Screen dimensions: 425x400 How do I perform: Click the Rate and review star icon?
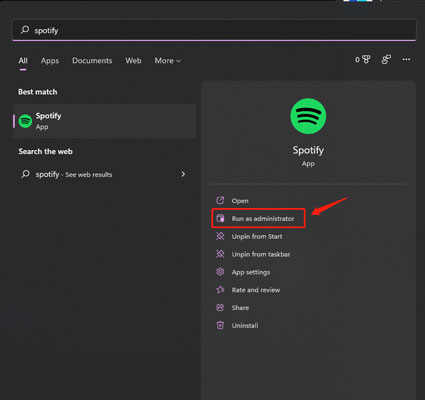(220, 289)
